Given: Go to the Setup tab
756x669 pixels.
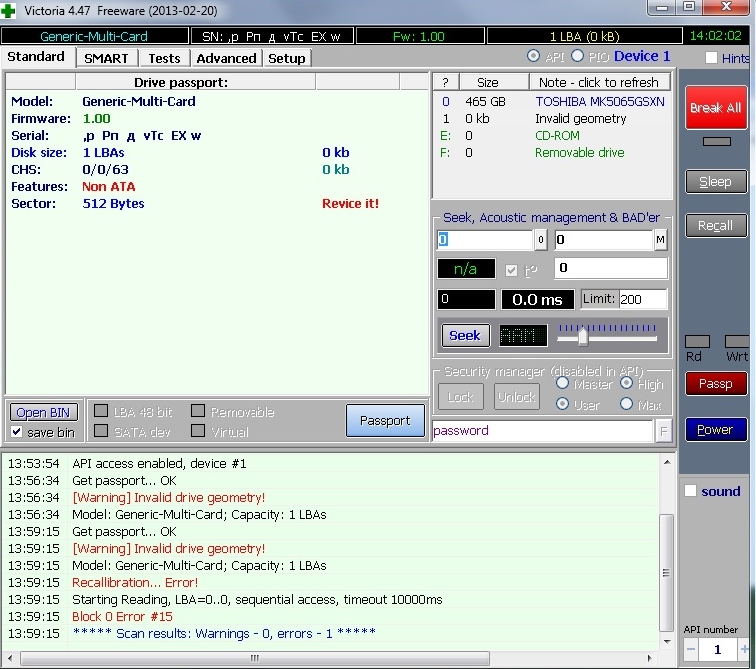Looking at the screenshot, I should coord(287,58).
